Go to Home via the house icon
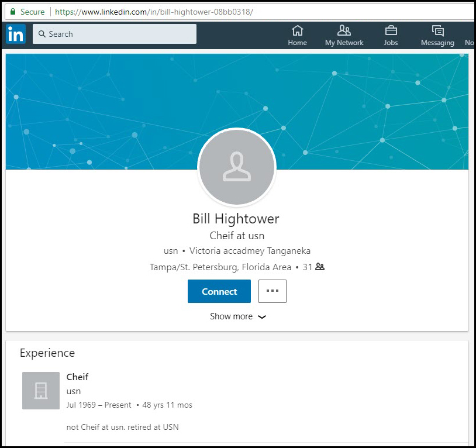476x448 pixels. point(297,30)
